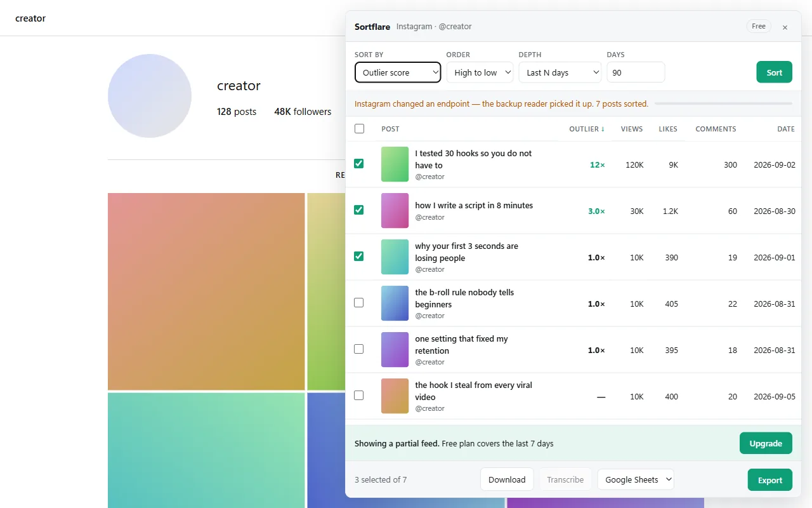The height and width of the screenshot is (508, 812).
Task: Open the teal "why your first 3 seconds" thumbnail
Action: 395,257
